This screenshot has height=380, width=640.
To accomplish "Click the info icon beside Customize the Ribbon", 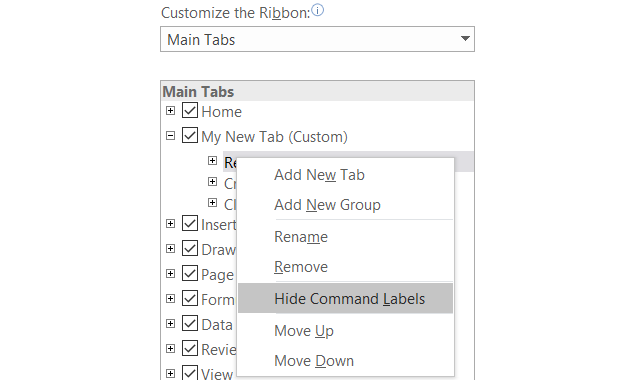I will click(318, 10).
